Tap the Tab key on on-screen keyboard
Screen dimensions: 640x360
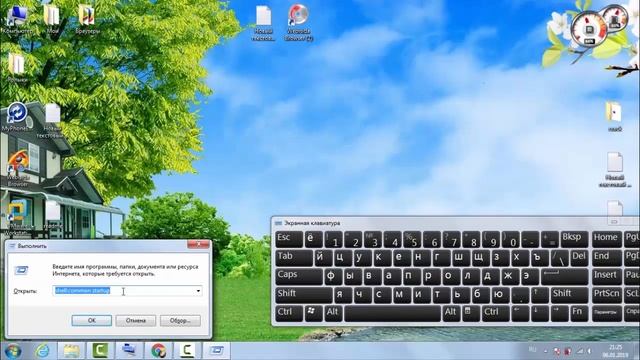(x=294, y=258)
